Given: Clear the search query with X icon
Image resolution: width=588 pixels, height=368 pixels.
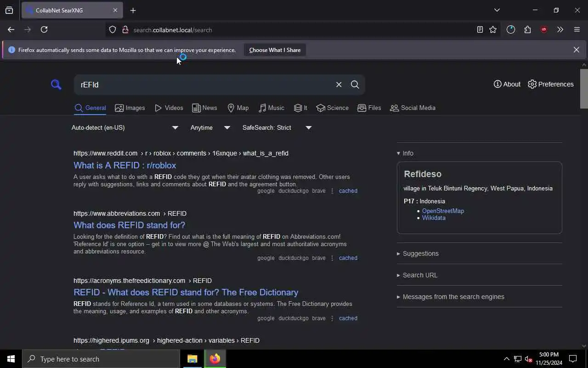Looking at the screenshot, I should click(x=339, y=85).
